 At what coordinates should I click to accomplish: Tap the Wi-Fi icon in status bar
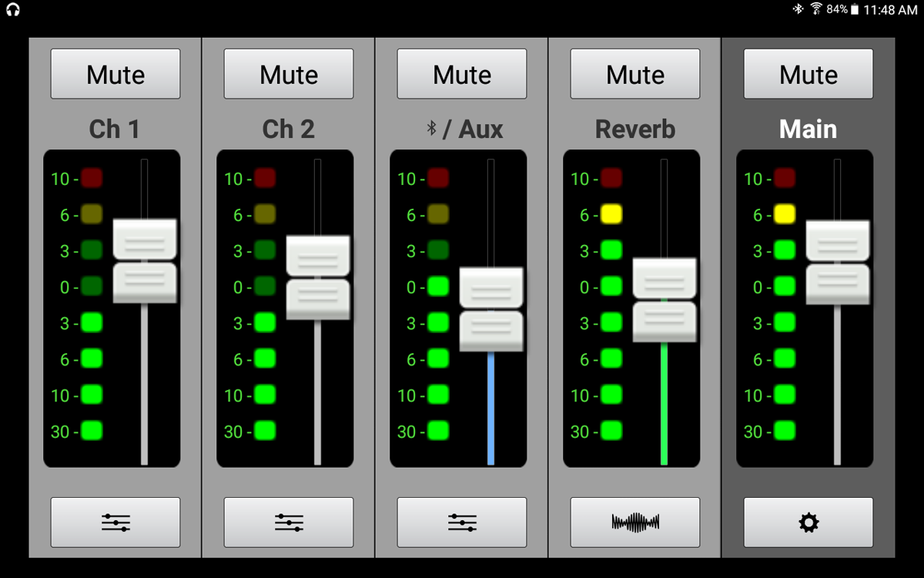coord(816,9)
